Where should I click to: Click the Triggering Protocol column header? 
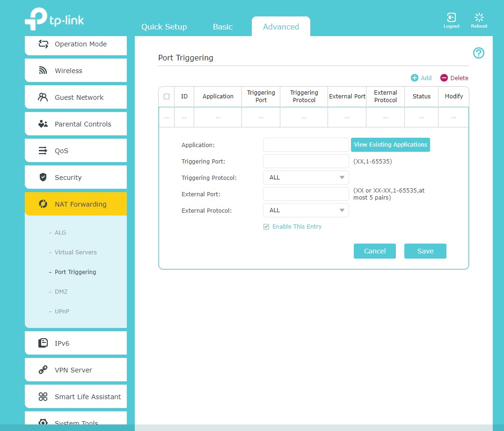pyautogui.click(x=304, y=96)
